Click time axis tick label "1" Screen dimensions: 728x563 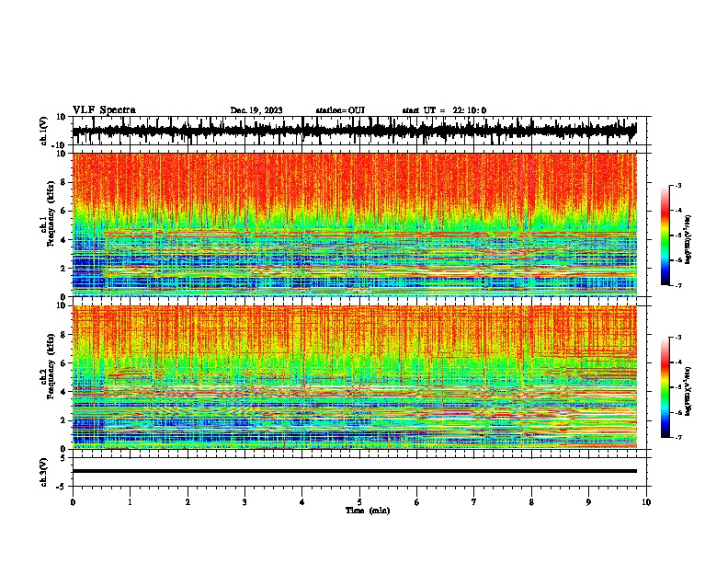coord(130,502)
